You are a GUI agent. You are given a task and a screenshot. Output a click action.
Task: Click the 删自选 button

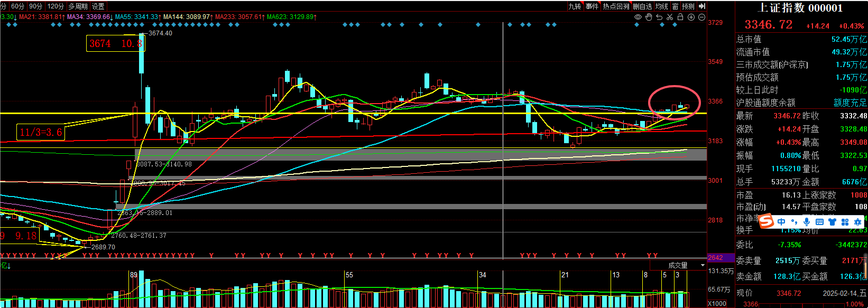[x=643, y=6]
